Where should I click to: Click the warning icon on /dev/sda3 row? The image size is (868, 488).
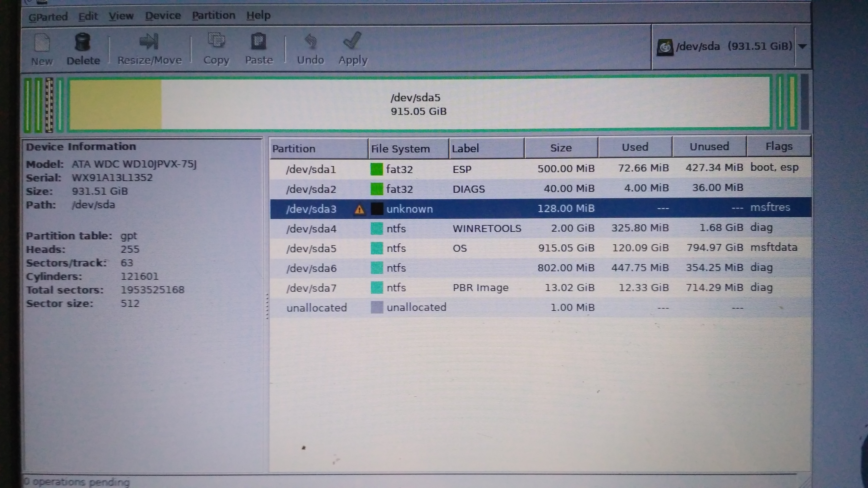click(x=360, y=209)
